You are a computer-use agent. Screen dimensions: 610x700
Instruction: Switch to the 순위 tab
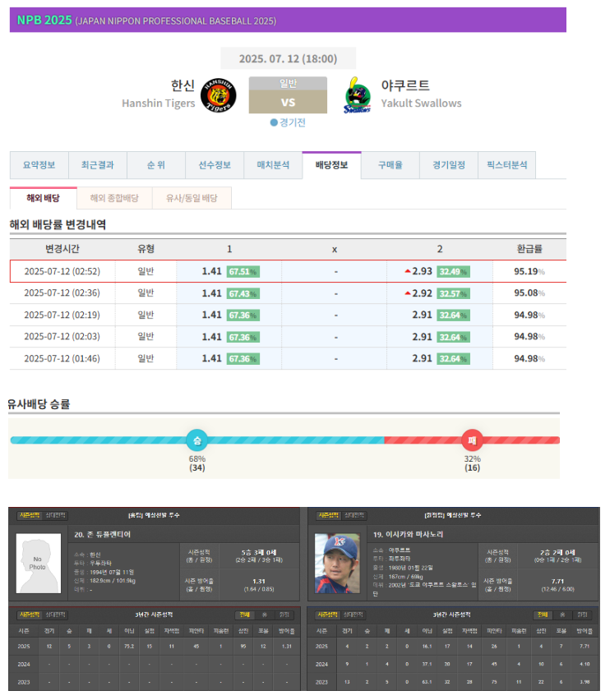point(156,165)
